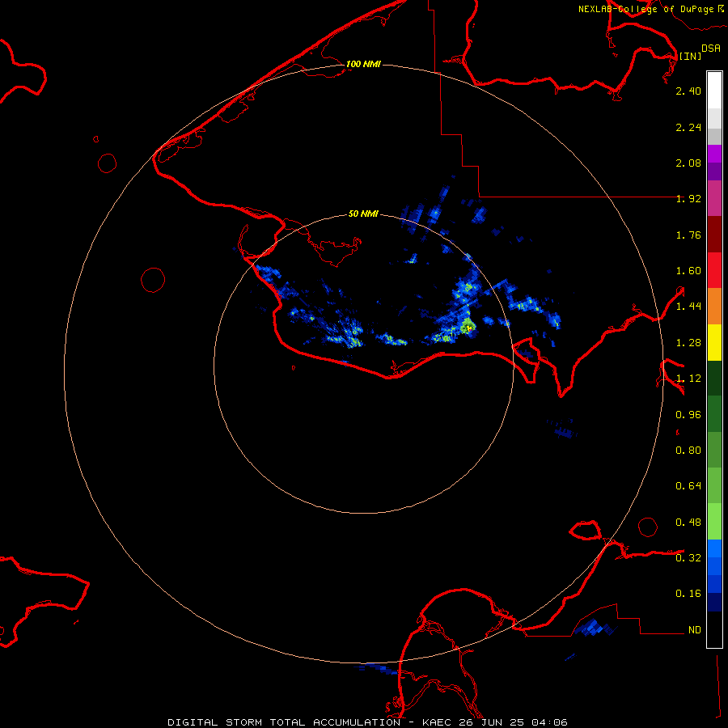
Task: Select the 1.12 legend value
Action: (x=688, y=379)
